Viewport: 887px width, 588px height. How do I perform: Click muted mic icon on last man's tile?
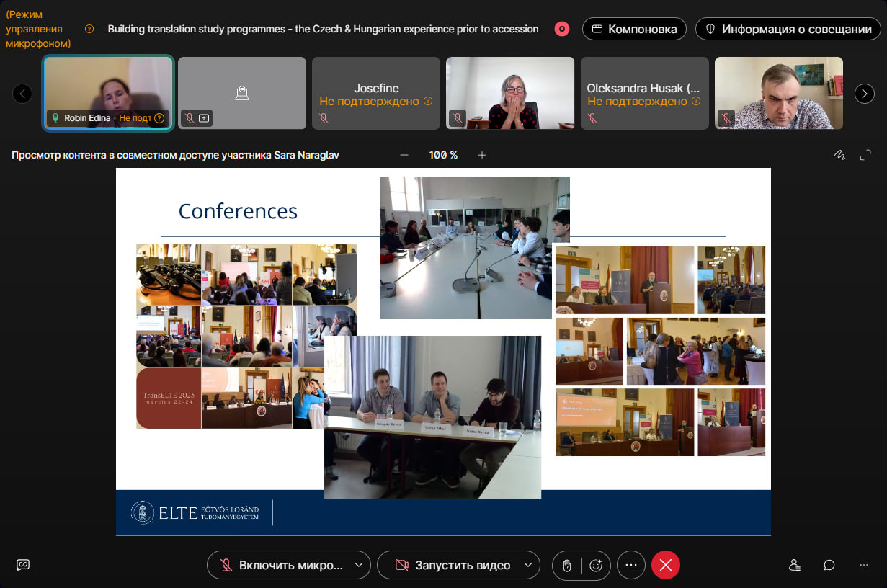[726, 118]
